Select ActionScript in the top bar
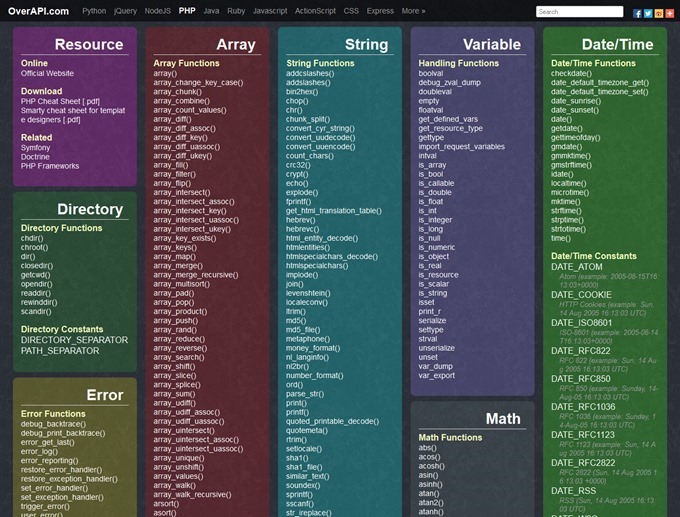The height and width of the screenshot is (517, 680). pyautogui.click(x=315, y=11)
